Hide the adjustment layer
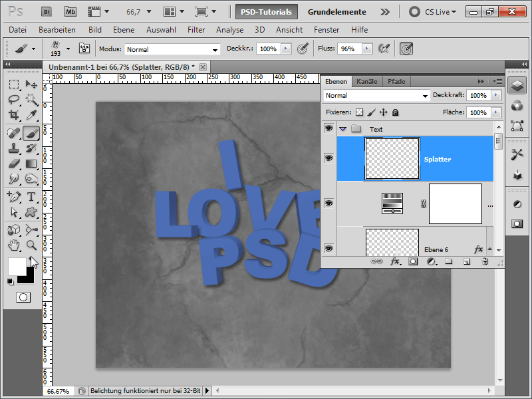The image size is (532, 399). tap(329, 203)
